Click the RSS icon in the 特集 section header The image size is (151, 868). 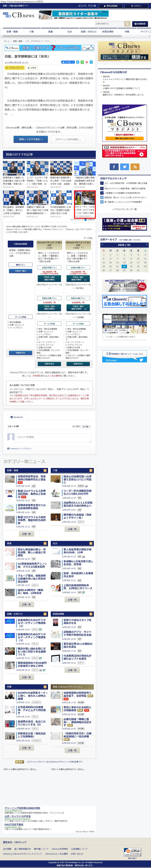point(45,687)
